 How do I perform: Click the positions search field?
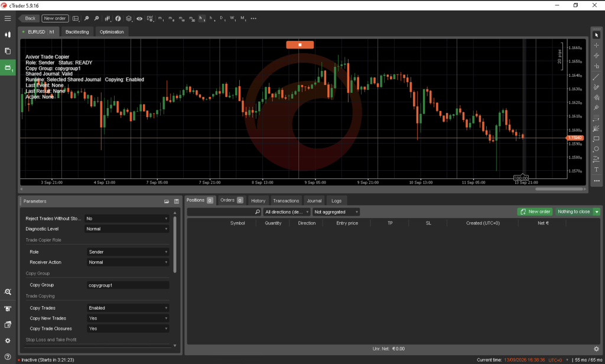tap(224, 212)
